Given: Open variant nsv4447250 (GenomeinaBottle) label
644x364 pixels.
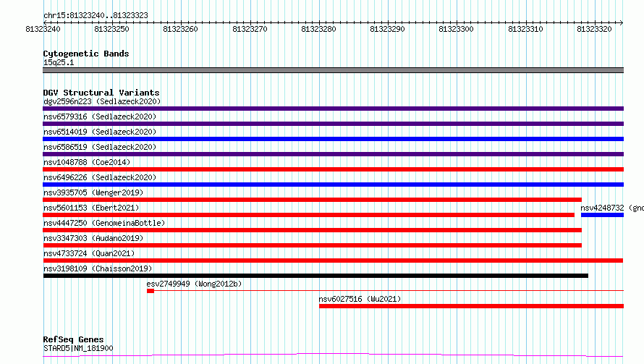Looking at the screenshot, I should tap(104, 223).
